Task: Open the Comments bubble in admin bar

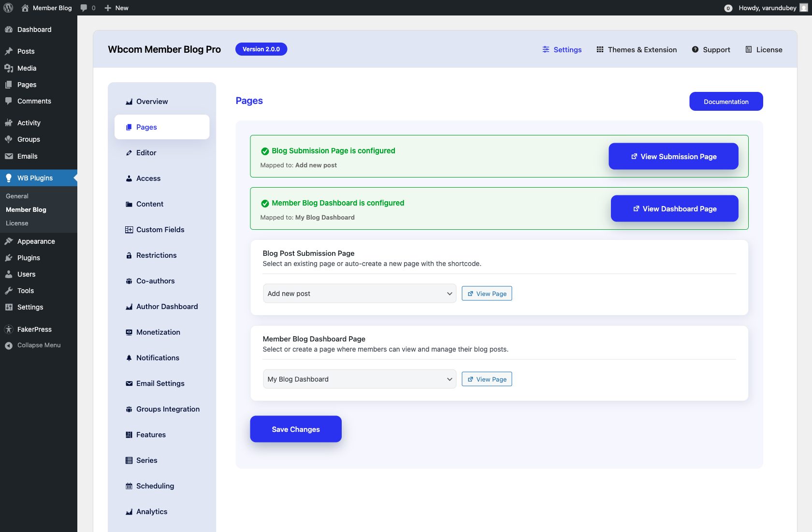Action: tap(84, 8)
